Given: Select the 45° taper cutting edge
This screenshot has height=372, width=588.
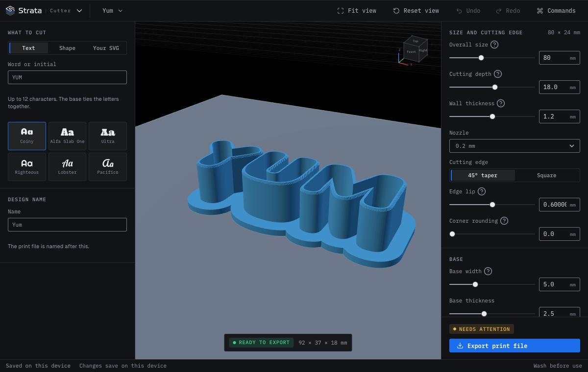Looking at the screenshot, I should (x=483, y=175).
